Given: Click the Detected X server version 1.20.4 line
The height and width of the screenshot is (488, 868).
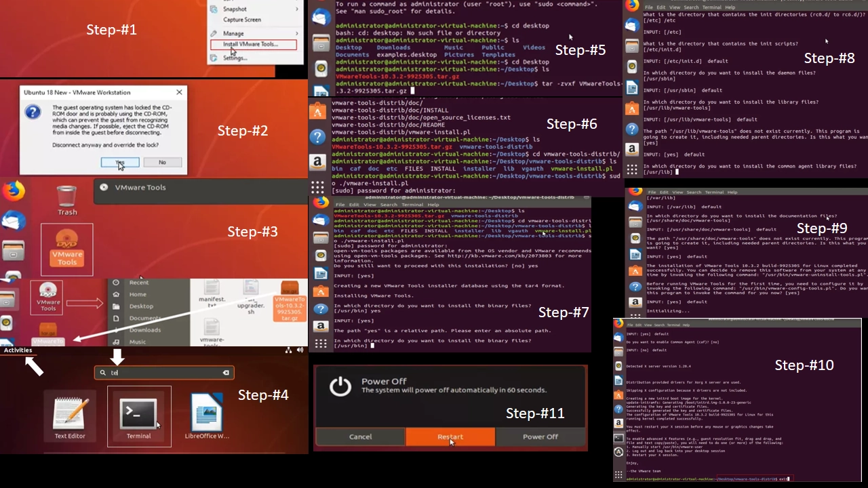Looking at the screenshot, I should tap(657, 366).
